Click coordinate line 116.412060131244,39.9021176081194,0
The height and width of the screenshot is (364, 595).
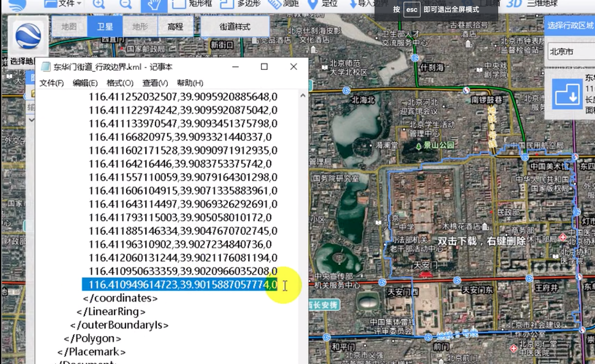[x=183, y=258]
